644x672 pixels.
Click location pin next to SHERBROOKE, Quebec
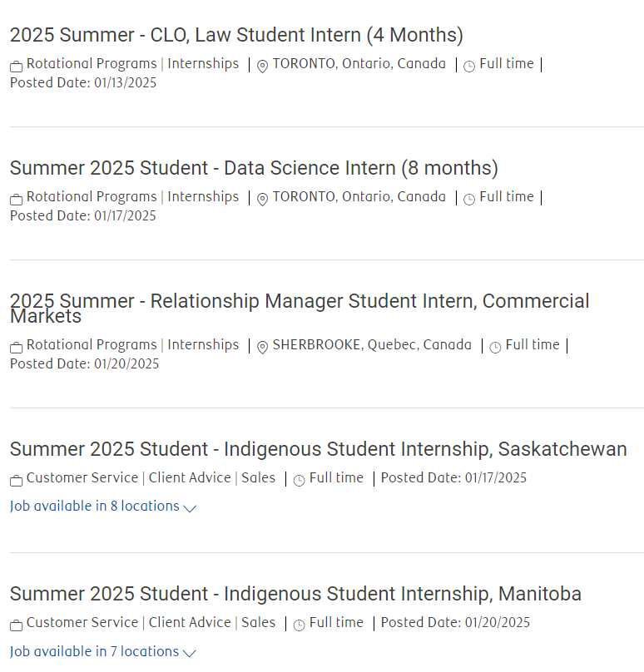262,348
